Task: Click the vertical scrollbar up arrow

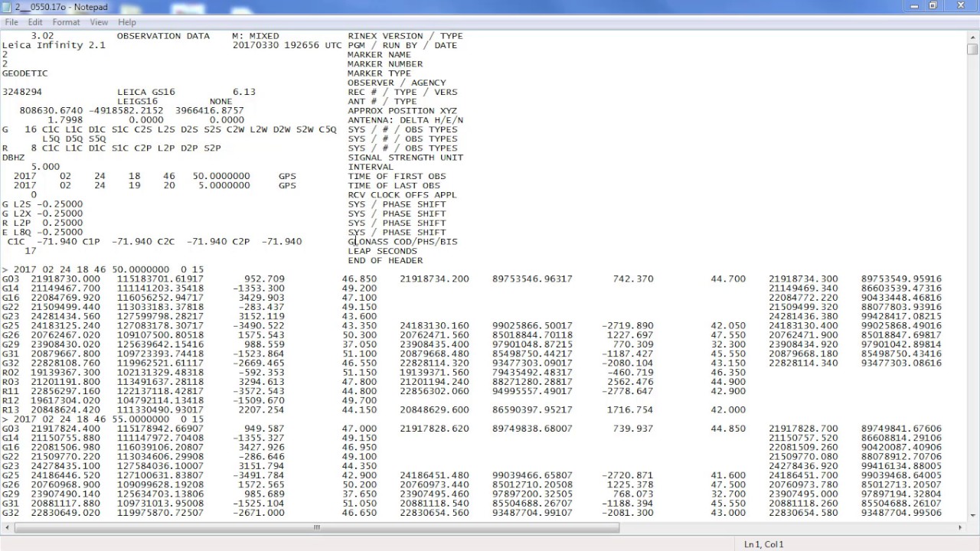Action: coord(972,36)
